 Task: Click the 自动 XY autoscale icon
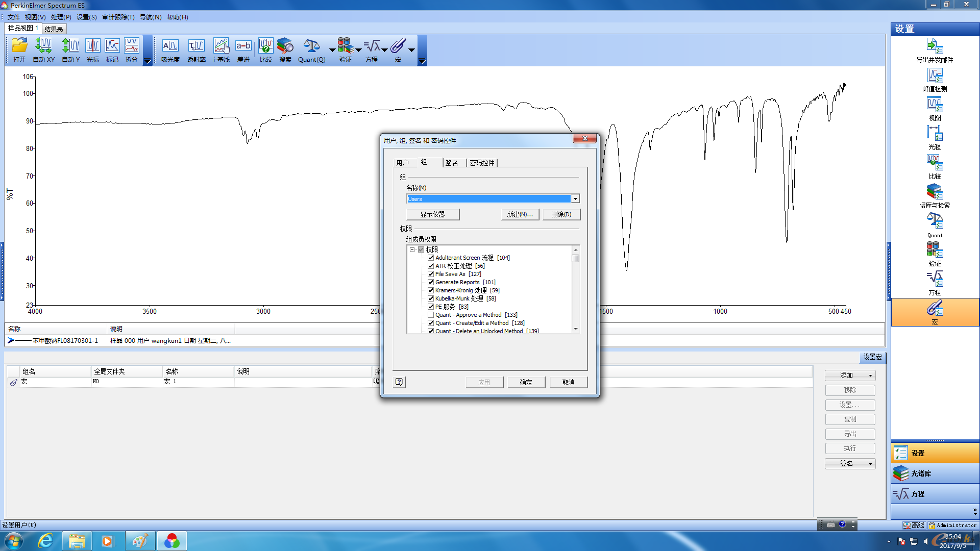(x=43, y=50)
